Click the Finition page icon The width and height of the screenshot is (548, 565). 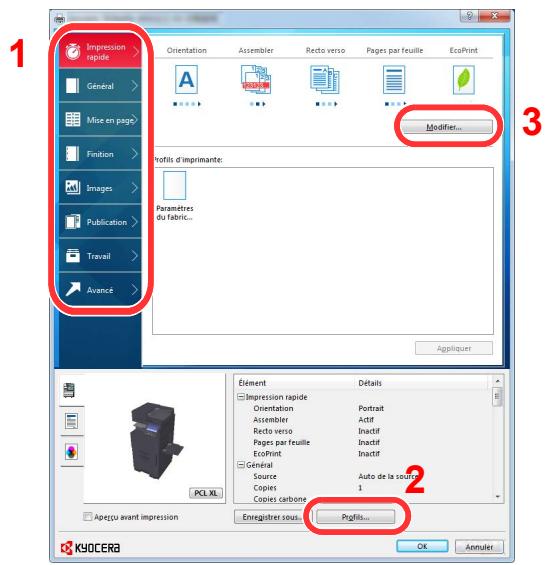(x=72, y=154)
